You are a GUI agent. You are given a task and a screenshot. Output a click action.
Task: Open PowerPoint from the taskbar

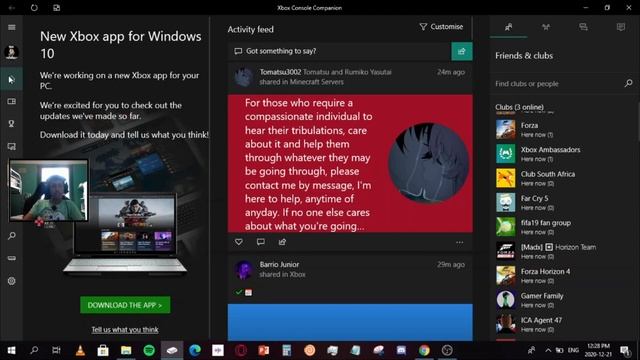point(264,350)
